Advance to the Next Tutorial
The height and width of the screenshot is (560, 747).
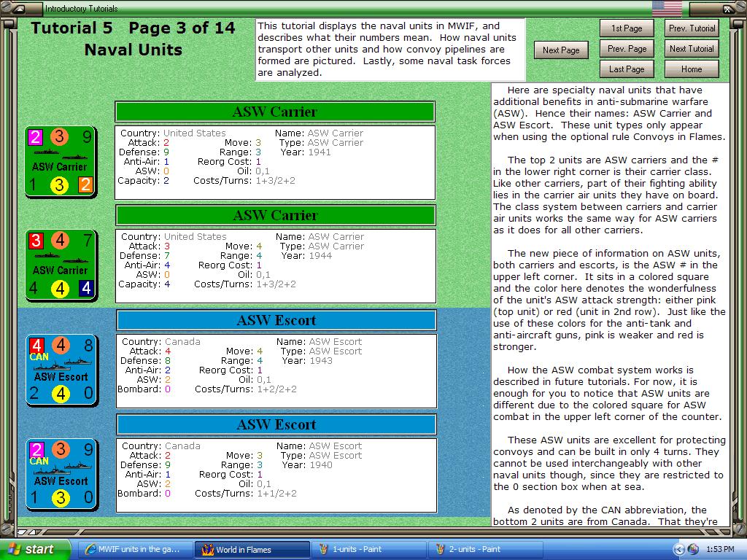tap(692, 49)
